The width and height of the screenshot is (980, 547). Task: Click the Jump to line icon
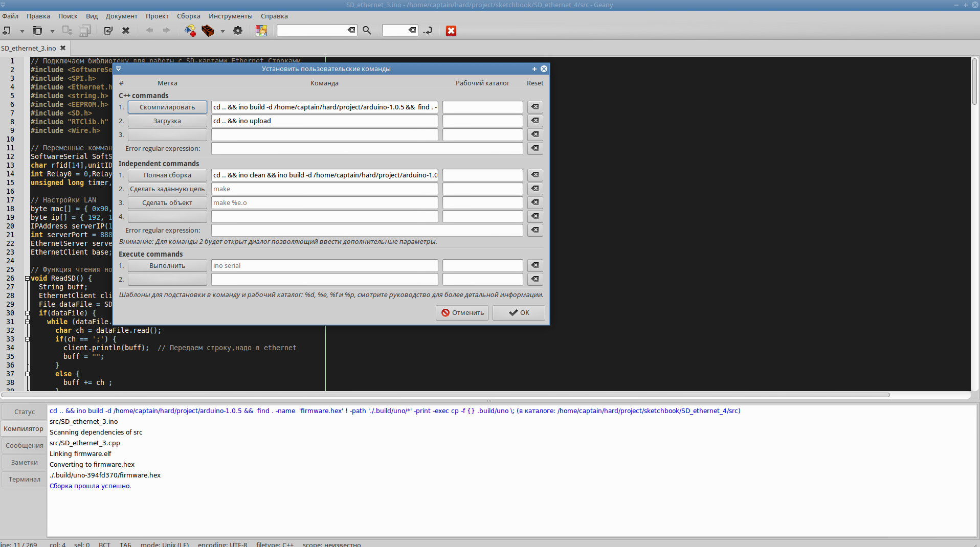428,31
